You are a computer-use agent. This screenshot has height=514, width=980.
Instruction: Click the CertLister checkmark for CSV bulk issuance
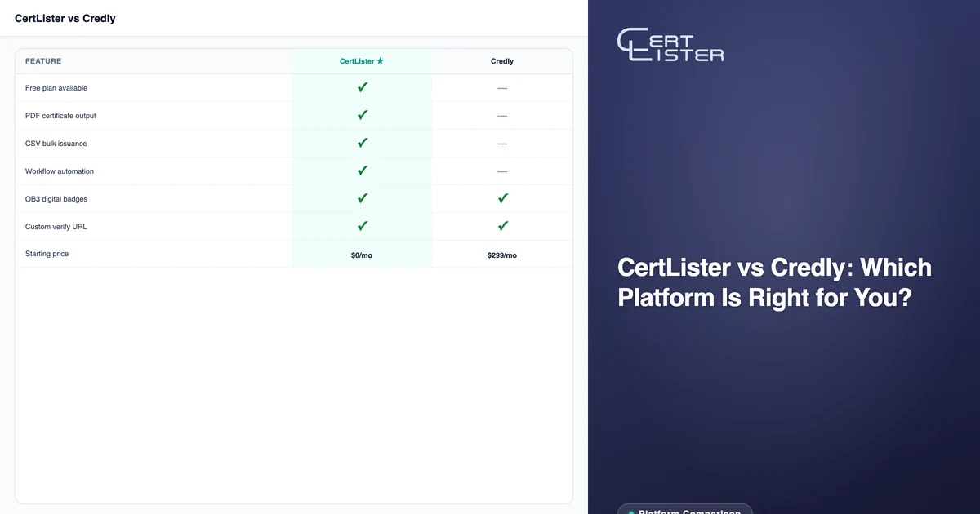(x=363, y=143)
